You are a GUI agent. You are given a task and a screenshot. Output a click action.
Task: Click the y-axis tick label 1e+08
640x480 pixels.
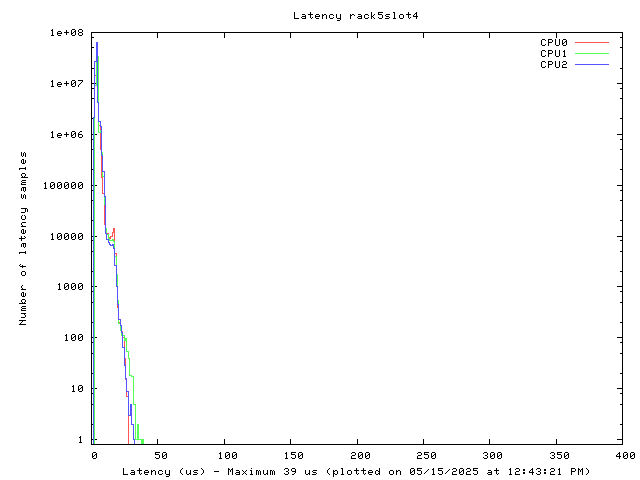coord(67,33)
